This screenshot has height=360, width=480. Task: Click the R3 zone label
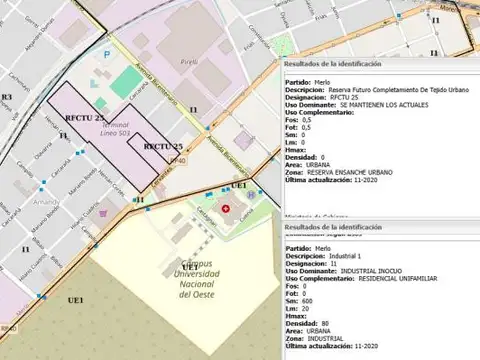click(x=7, y=97)
